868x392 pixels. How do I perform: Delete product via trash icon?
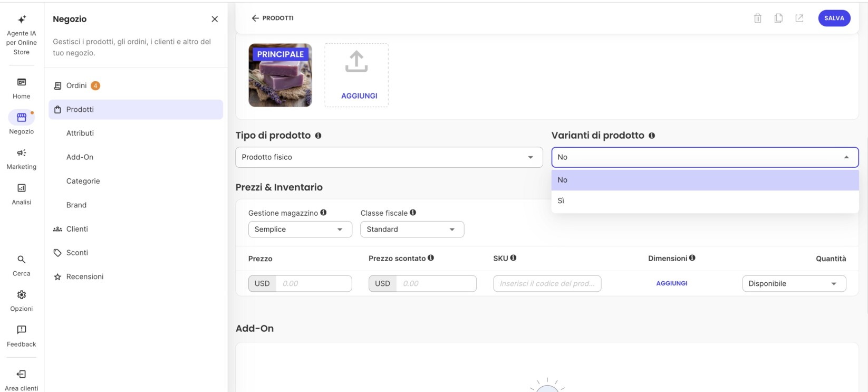click(758, 18)
